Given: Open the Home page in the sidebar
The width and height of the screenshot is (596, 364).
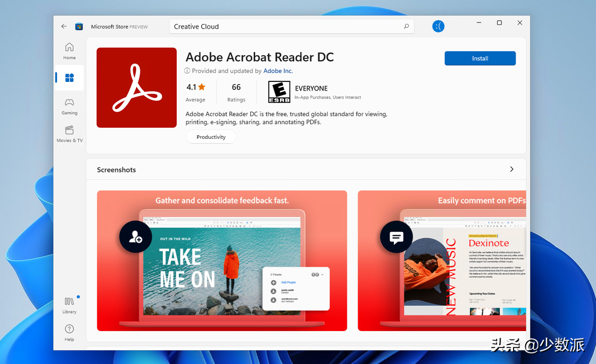Looking at the screenshot, I should (x=69, y=51).
